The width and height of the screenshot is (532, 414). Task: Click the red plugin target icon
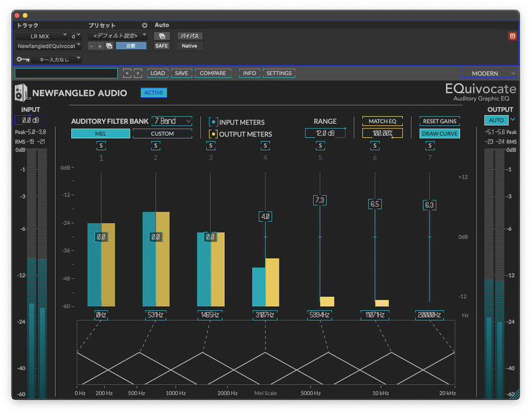pos(512,36)
